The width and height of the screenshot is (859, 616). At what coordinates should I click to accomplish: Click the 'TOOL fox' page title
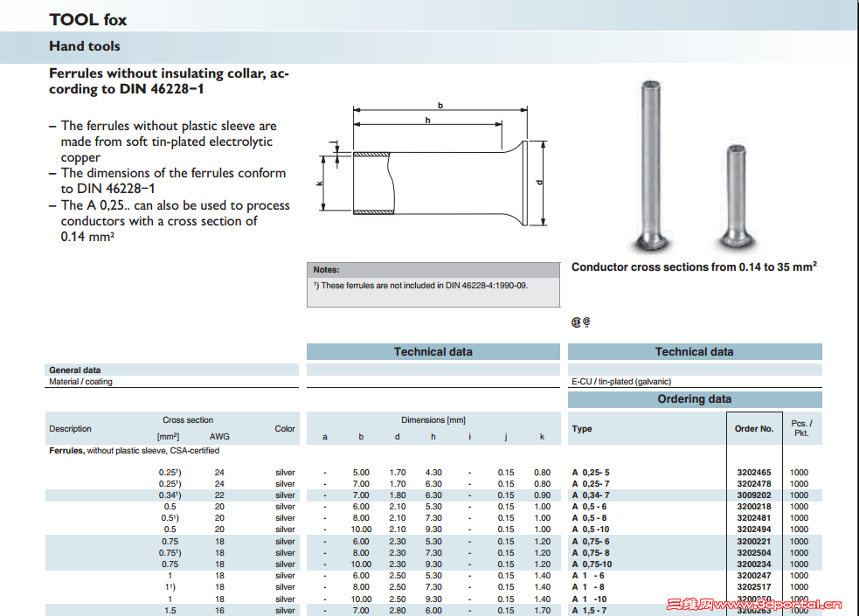pyautogui.click(x=87, y=20)
